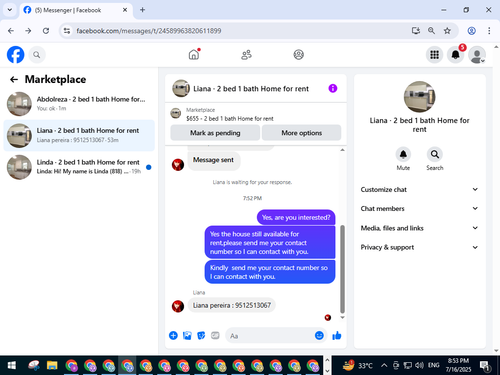The width and height of the screenshot is (500, 375).
Task: Open the Facebook home logo
Action: pos(16,55)
